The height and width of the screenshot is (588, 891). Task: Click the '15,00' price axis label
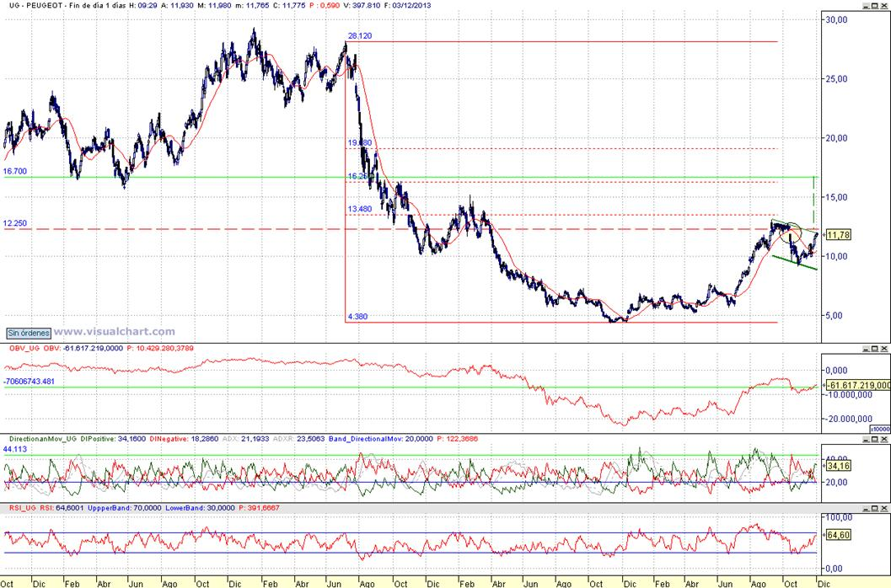pyautogui.click(x=836, y=197)
